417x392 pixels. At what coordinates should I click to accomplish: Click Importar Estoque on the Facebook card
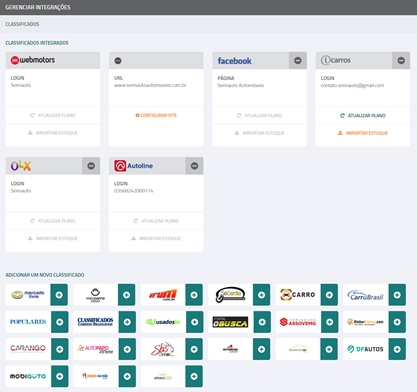(x=259, y=133)
